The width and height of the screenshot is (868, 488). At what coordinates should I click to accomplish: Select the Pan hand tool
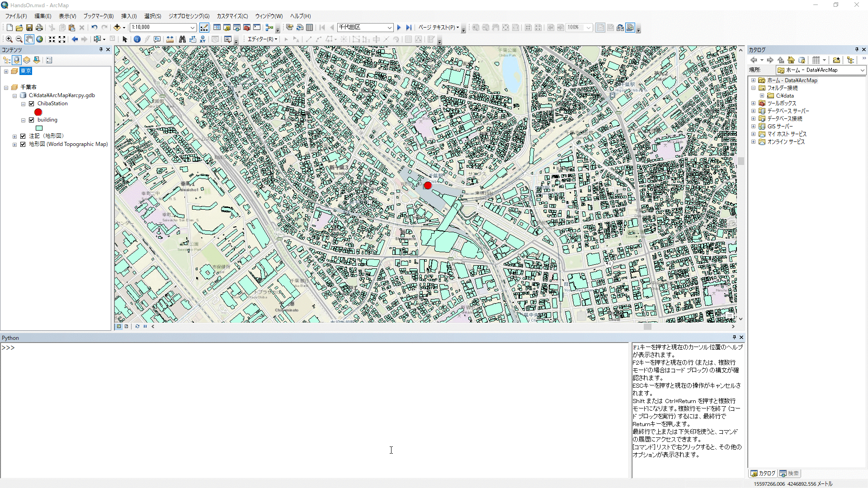pyautogui.click(x=29, y=39)
